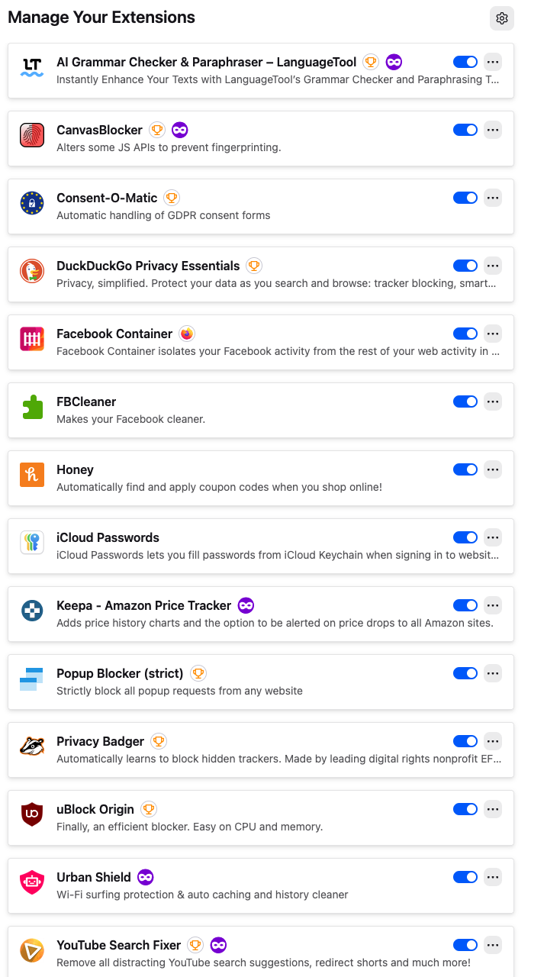
Task: Disable the iCloud Passwords extension toggle
Action: (x=465, y=537)
